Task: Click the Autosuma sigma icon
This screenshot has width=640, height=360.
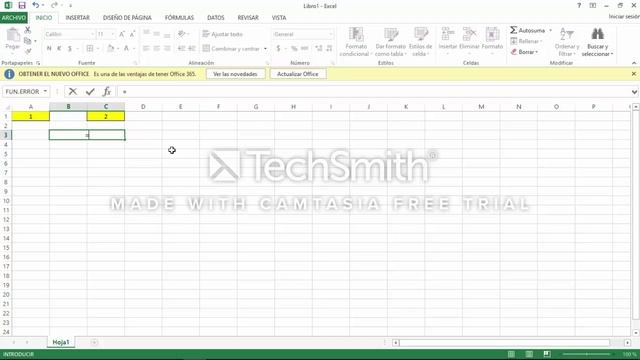Action: pos(513,30)
